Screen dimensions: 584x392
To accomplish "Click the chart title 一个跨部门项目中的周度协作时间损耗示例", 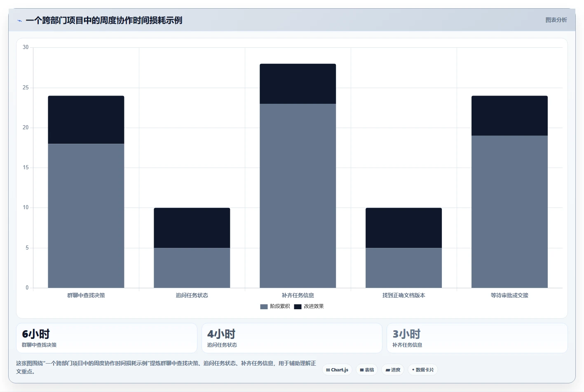I will 104,20.
